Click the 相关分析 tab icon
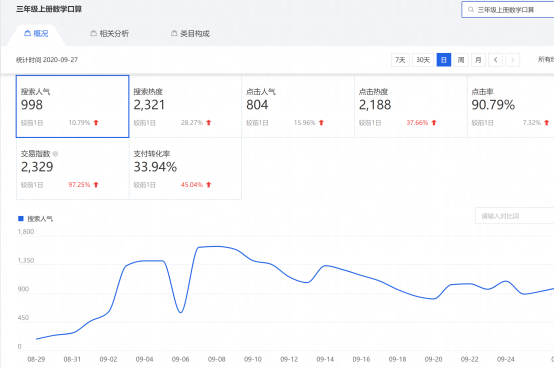554x368 pixels. [x=94, y=33]
